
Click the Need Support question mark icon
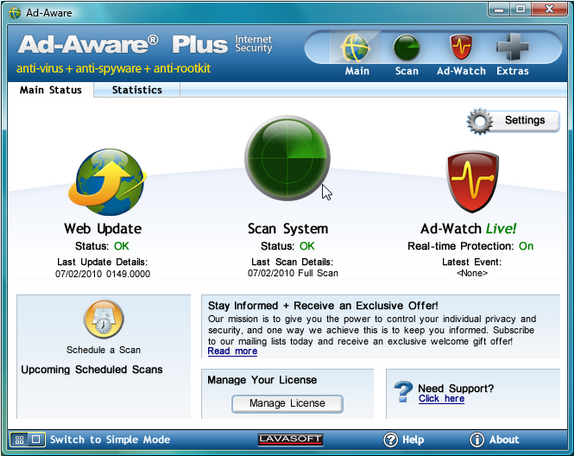[x=403, y=392]
